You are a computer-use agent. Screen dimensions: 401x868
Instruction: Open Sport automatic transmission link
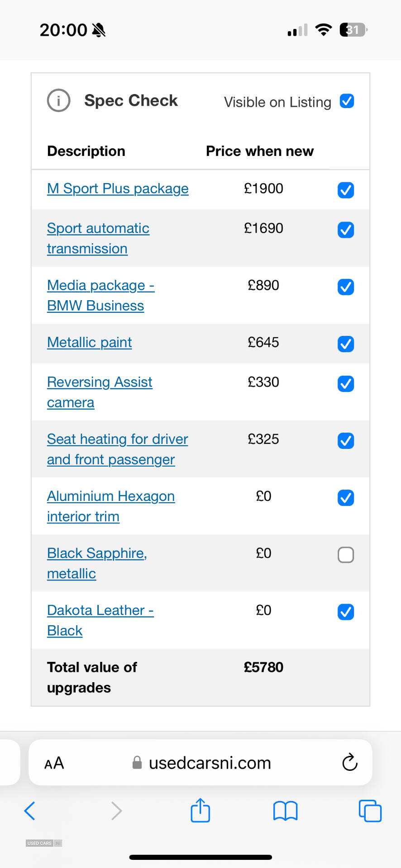tap(98, 238)
